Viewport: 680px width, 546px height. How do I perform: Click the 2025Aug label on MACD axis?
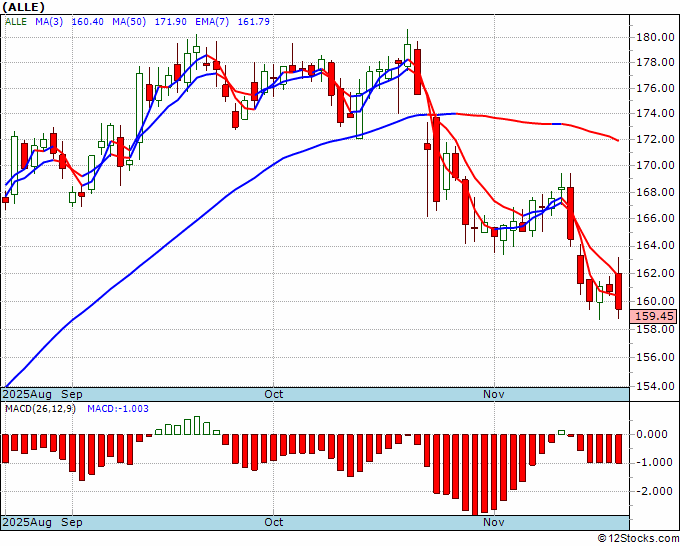coord(27,522)
